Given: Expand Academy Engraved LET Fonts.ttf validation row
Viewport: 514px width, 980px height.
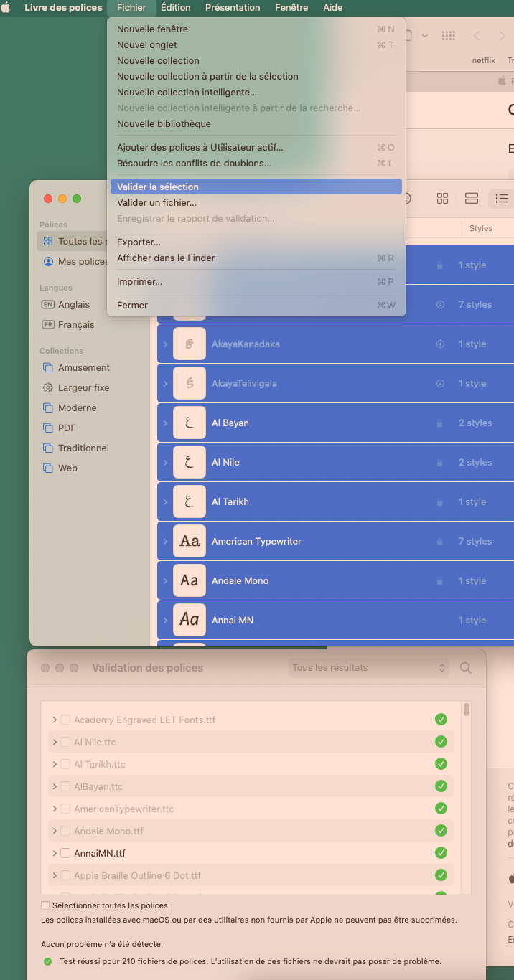Looking at the screenshot, I should tap(55, 720).
